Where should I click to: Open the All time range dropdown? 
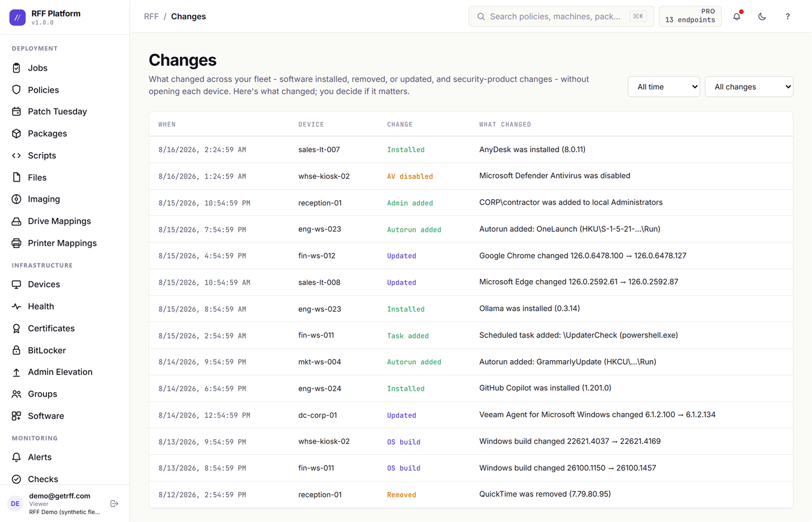click(x=664, y=87)
